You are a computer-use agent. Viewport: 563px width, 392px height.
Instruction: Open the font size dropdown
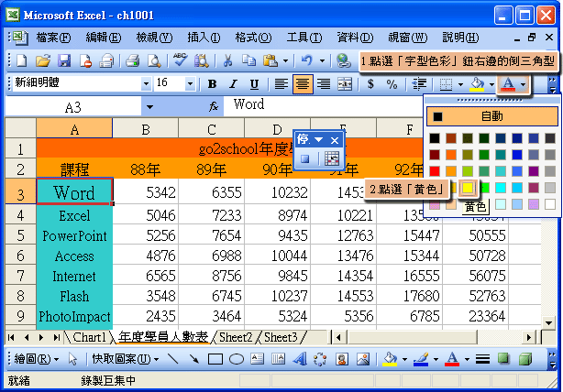(191, 84)
